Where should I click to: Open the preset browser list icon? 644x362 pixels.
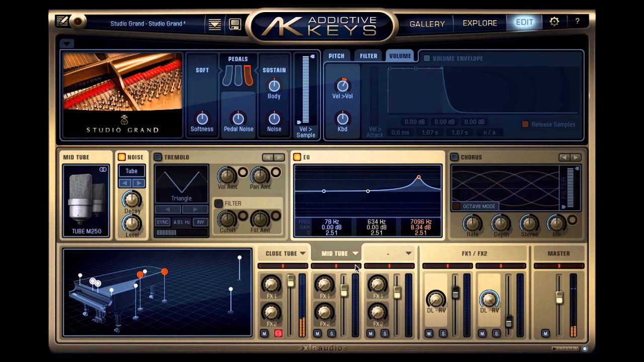[215, 24]
